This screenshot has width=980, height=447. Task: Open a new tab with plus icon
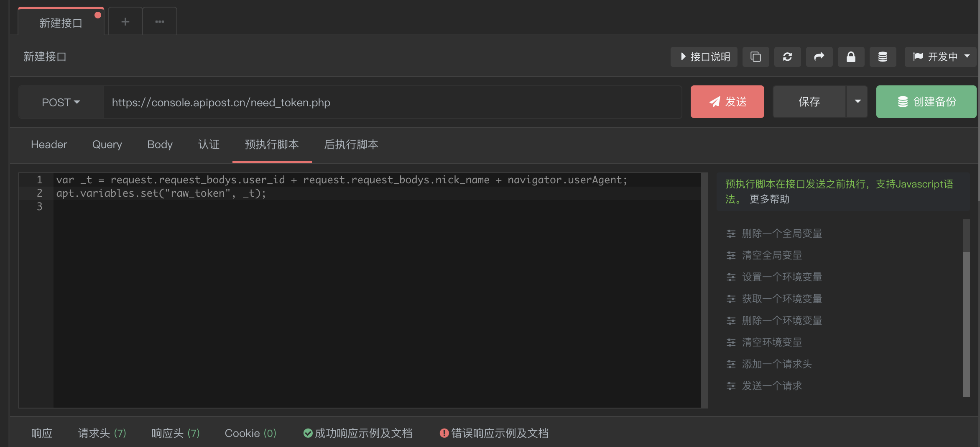click(125, 21)
